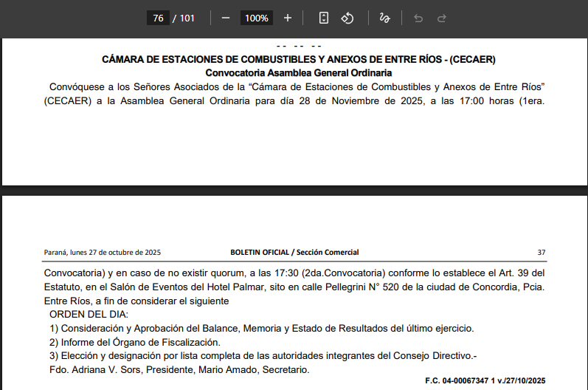
Task: Zoom in with the plus button
Action: [288, 18]
